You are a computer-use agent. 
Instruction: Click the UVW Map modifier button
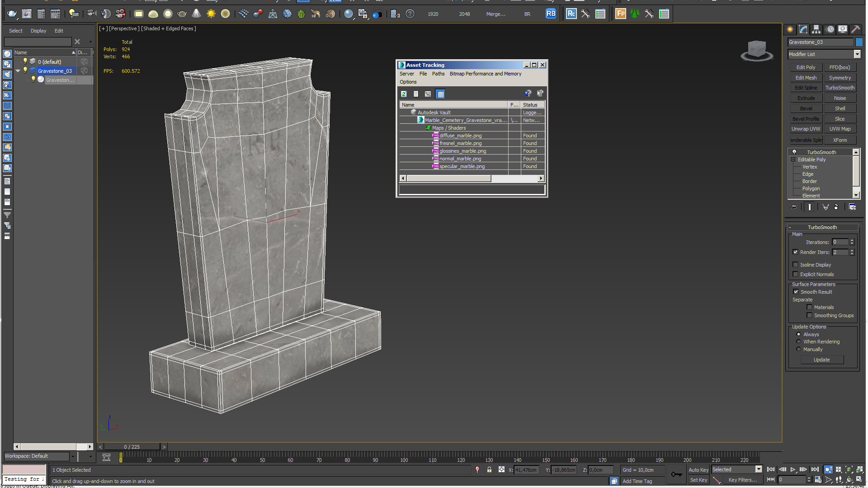tap(840, 129)
